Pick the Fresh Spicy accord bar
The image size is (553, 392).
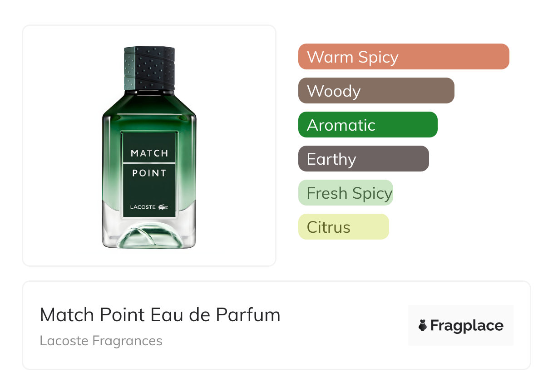tap(346, 193)
